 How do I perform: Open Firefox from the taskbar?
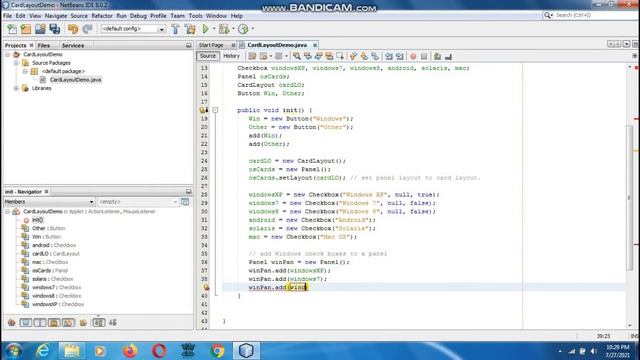tap(130, 351)
